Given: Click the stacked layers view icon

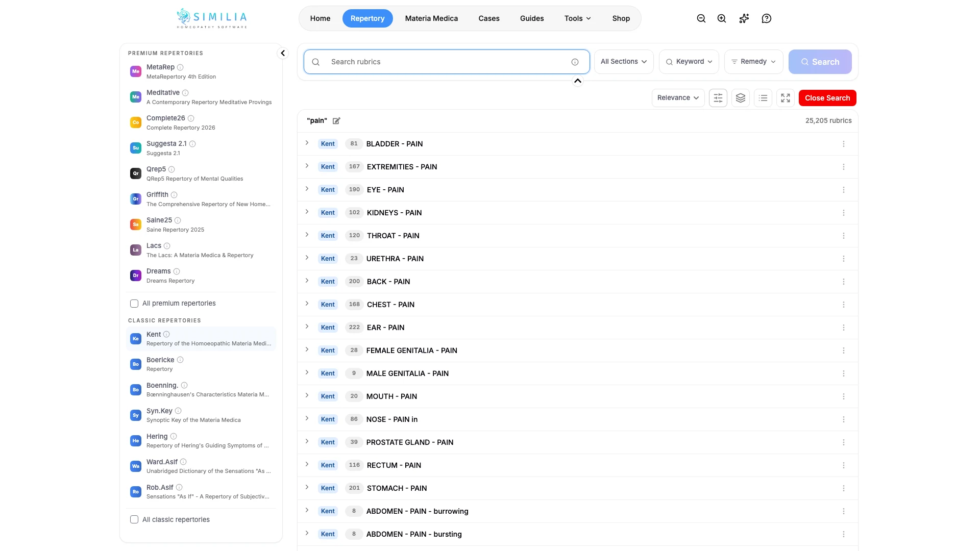Looking at the screenshot, I should point(741,98).
